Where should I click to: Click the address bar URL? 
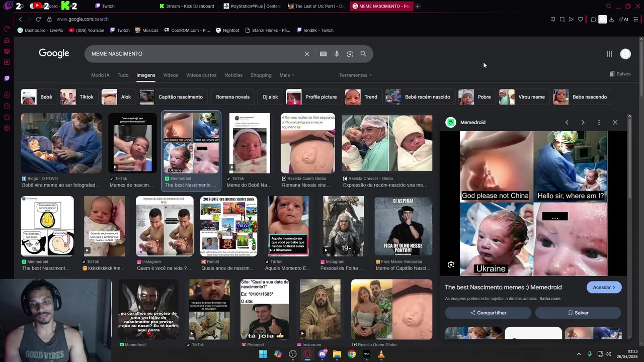coord(83,19)
